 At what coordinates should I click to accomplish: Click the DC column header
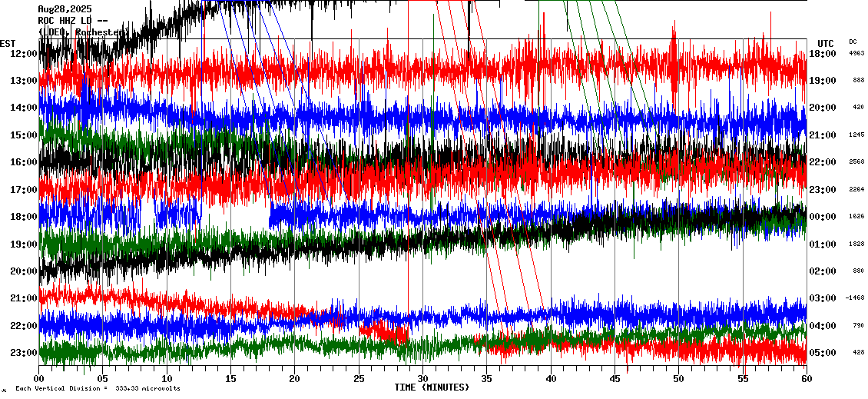pos(853,42)
